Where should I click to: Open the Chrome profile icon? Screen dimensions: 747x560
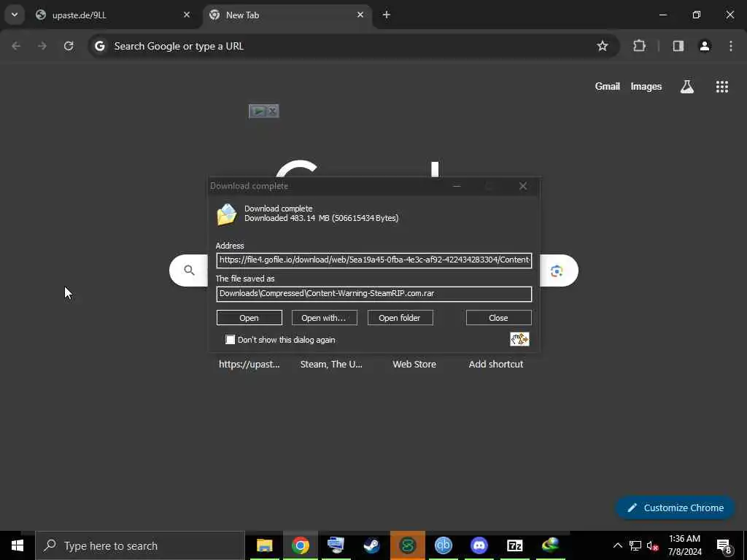pos(705,46)
